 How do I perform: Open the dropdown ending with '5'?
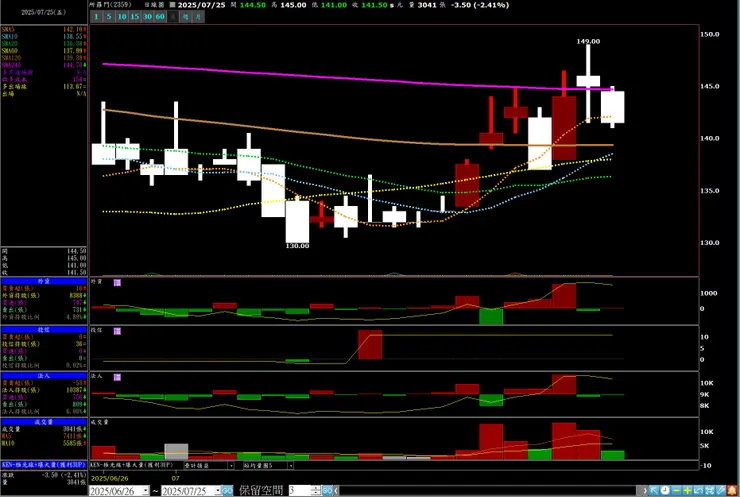click(291, 465)
